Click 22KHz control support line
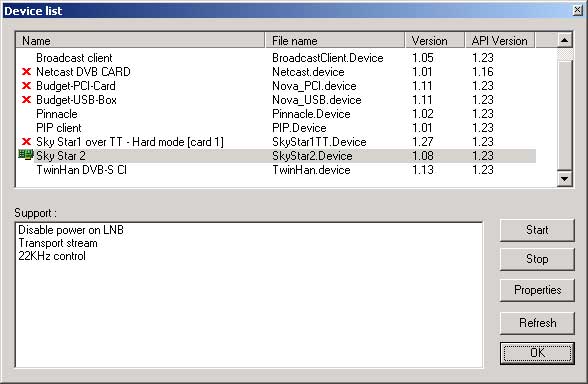Image resolution: width=588 pixels, height=384 pixels. tap(52, 256)
